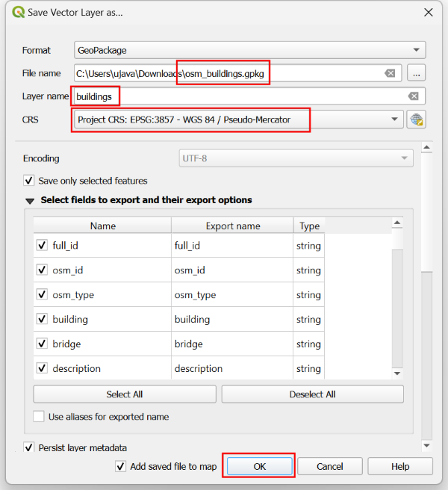
Task: Uncheck the osm_id field checkbox
Action: pyautogui.click(x=42, y=270)
